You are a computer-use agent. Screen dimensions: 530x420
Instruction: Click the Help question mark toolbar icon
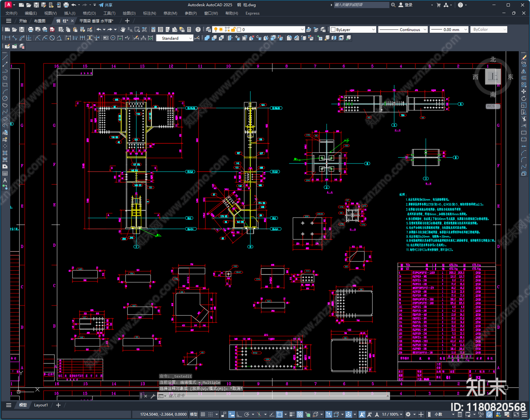[198, 29]
